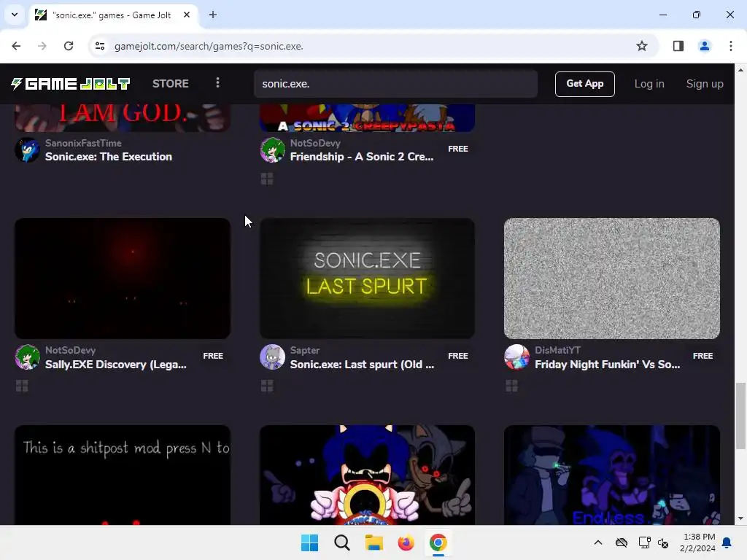Click the SanonixFastTime developer name
The image size is (747, 560).
pos(83,143)
